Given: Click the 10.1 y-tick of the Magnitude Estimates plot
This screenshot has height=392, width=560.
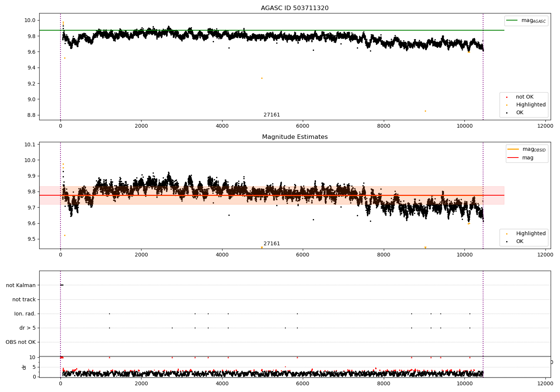Looking at the screenshot, I should [x=30, y=144].
